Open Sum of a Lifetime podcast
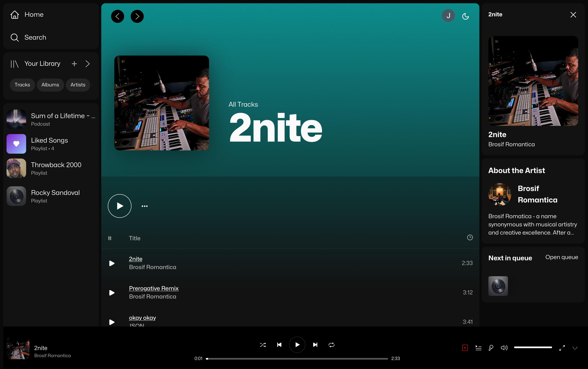588x369 pixels. 51,119
